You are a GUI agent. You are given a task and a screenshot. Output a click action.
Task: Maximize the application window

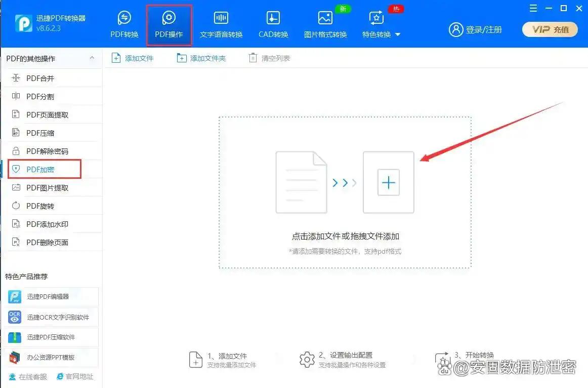click(563, 8)
